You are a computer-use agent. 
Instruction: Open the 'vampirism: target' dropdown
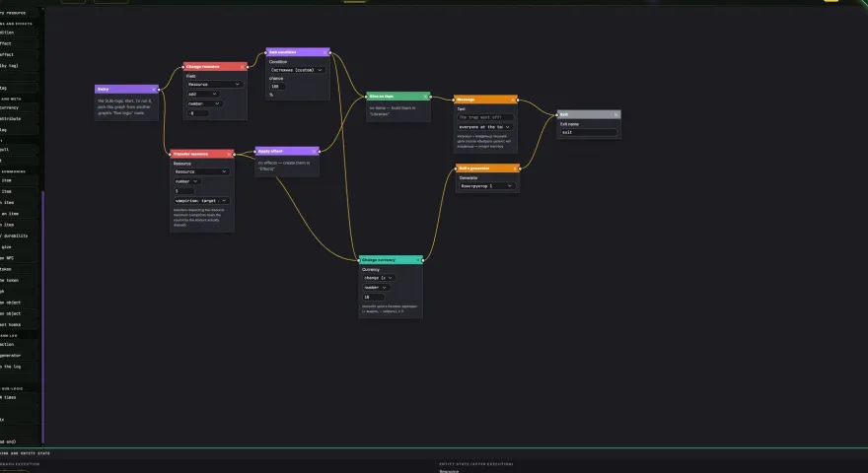pyautogui.click(x=201, y=201)
